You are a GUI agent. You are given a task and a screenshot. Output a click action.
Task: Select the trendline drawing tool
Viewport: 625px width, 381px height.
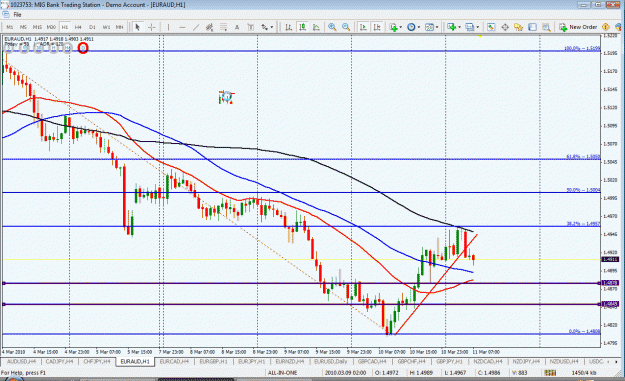[x=196, y=27]
